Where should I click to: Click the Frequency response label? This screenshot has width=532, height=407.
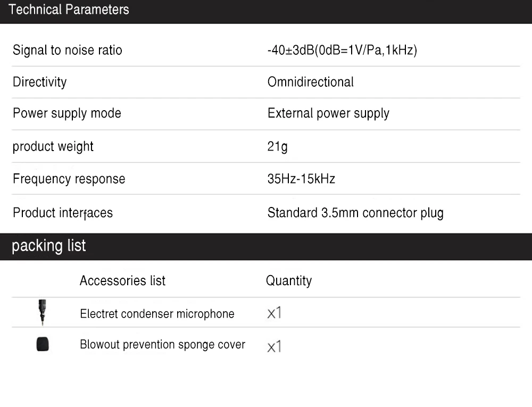pos(69,179)
